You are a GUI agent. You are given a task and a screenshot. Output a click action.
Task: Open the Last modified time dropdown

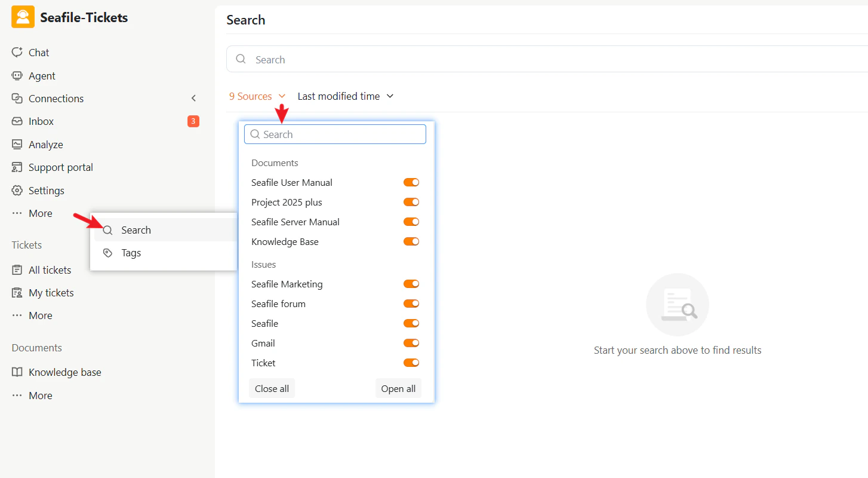coord(346,96)
